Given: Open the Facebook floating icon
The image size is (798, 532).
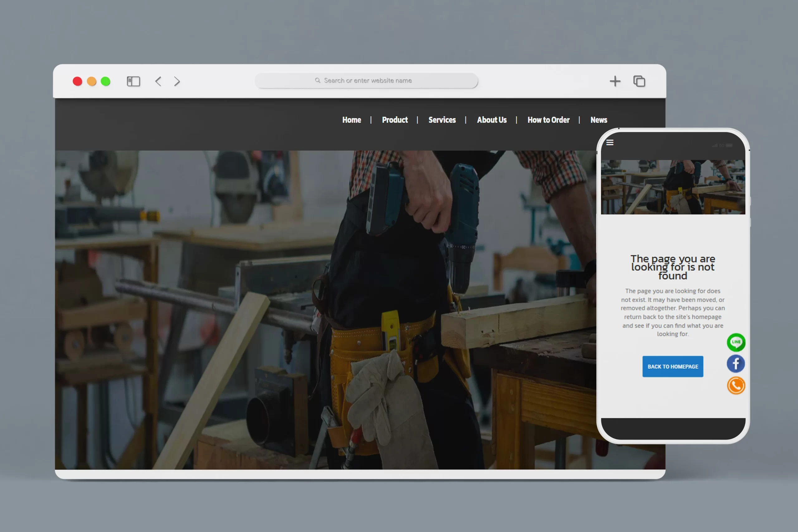Looking at the screenshot, I should pyautogui.click(x=736, y=364).
